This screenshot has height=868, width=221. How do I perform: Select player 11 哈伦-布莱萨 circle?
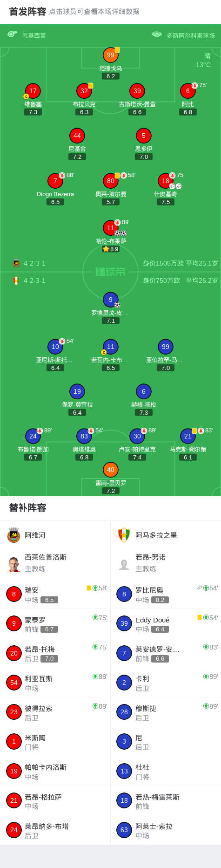pyautogui.click(x=110, y=228)
